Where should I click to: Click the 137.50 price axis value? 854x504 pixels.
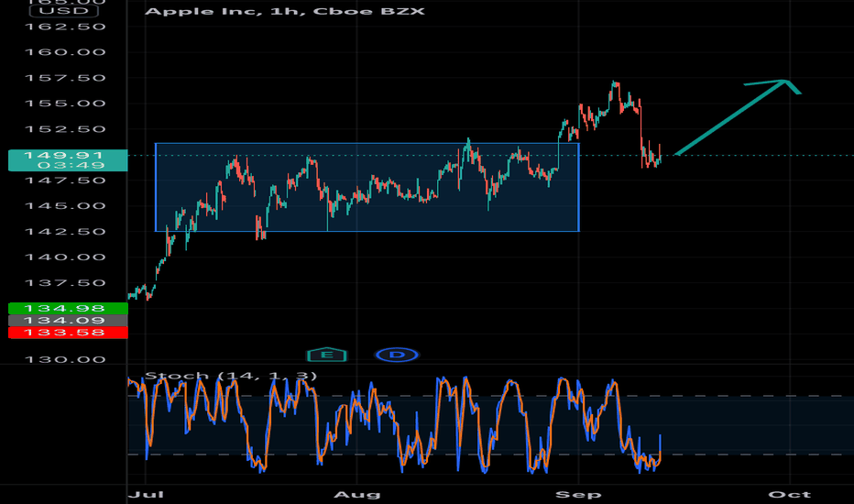(x=65, y=283)
